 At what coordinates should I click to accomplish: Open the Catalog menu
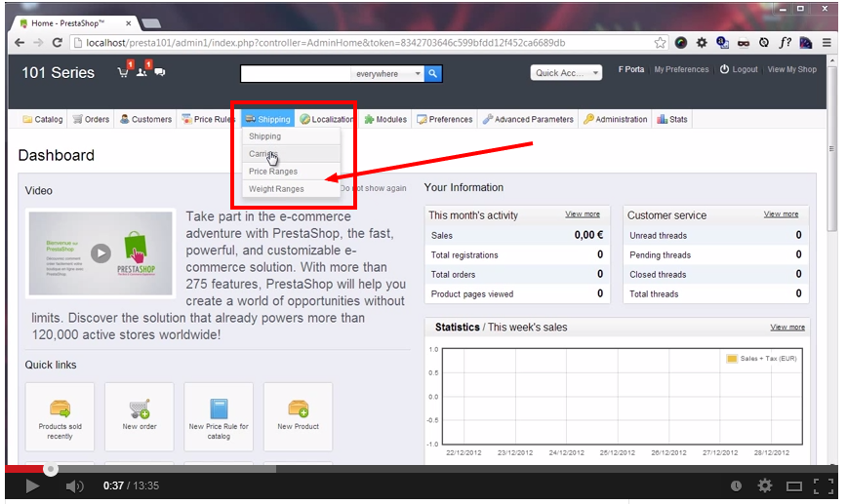43,119
